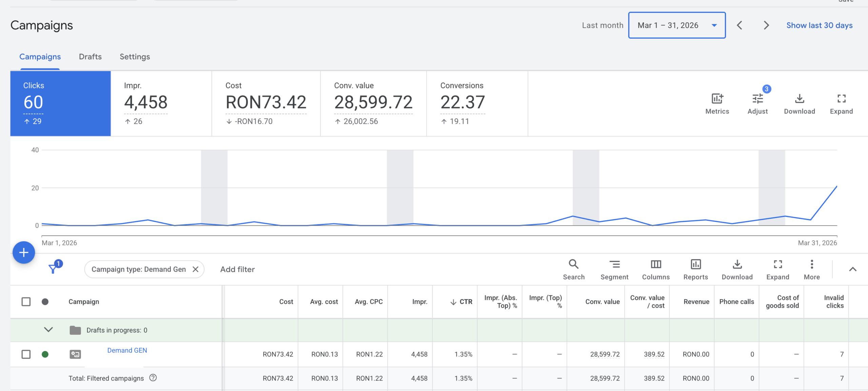Open the Columns editor icon
The height and width of the screenshot is (391, 868).
click(x=655, y=264)
